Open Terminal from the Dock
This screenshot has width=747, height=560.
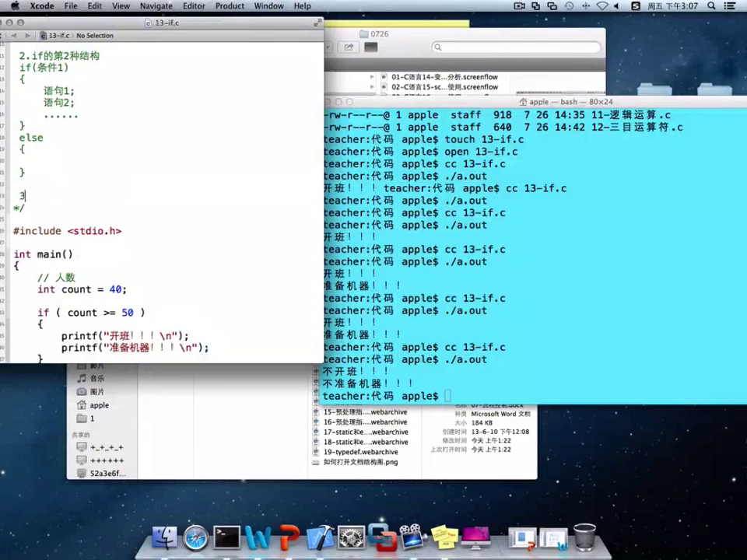[226, 537]
